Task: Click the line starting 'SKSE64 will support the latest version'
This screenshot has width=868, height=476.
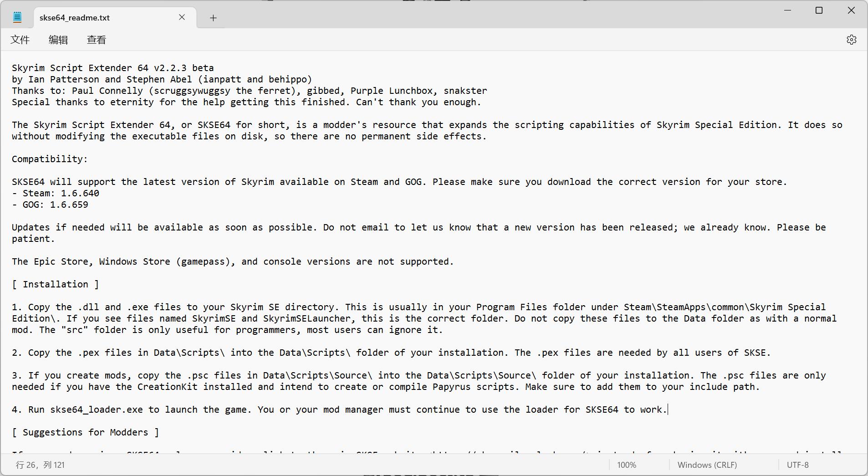Action: point(399,182)
